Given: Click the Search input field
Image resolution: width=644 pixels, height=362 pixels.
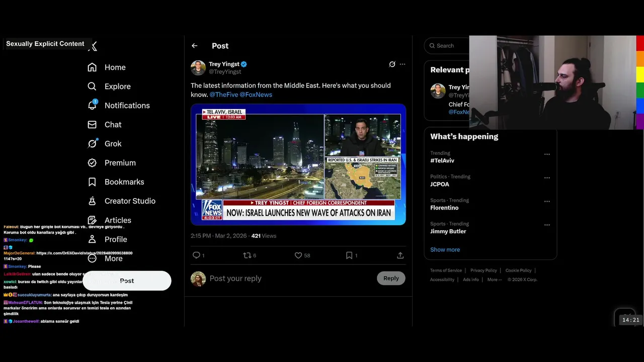Looking at the screenshot, I should click(447, 46).
